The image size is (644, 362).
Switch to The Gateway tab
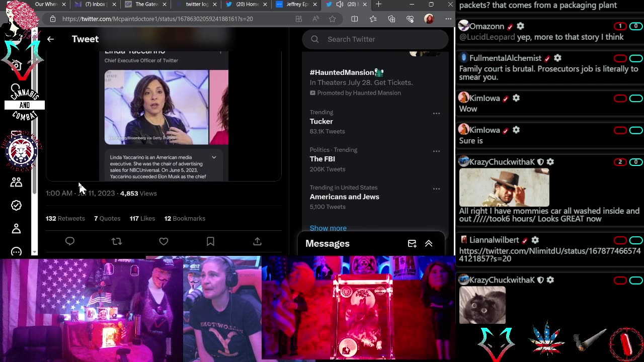(145, 5)
